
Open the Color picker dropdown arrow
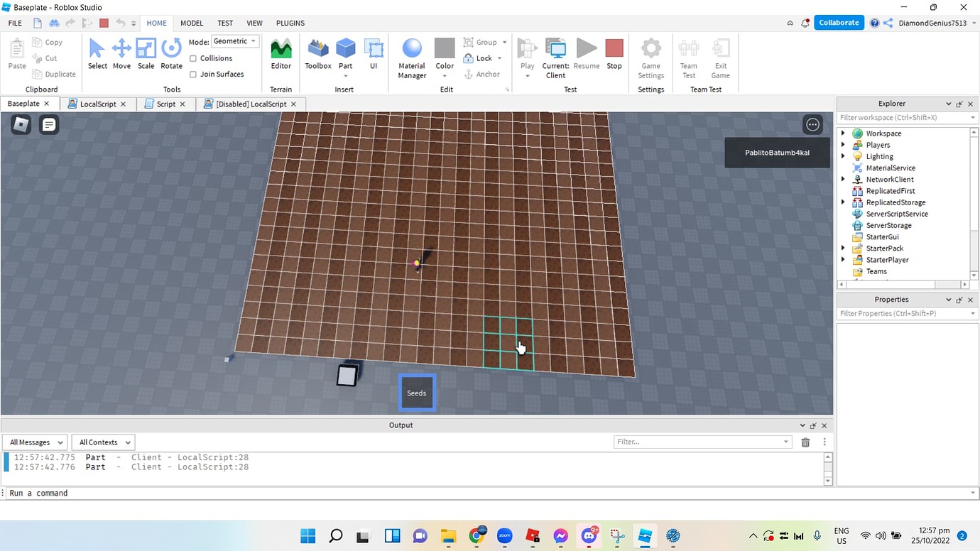(445, 76)
